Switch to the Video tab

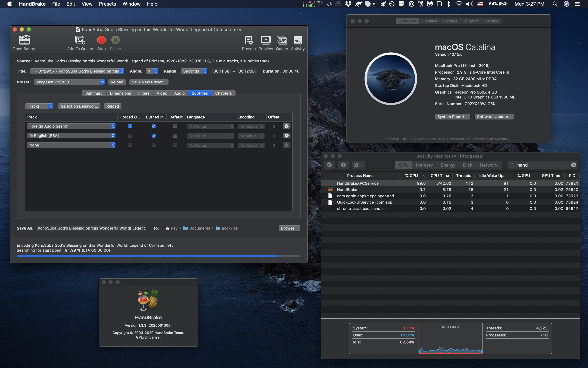[162, 93]
